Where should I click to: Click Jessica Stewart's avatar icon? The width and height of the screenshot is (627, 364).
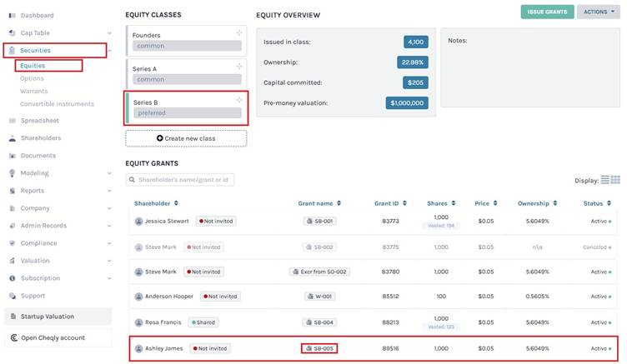pyautogui.click(x=138, y=222)
